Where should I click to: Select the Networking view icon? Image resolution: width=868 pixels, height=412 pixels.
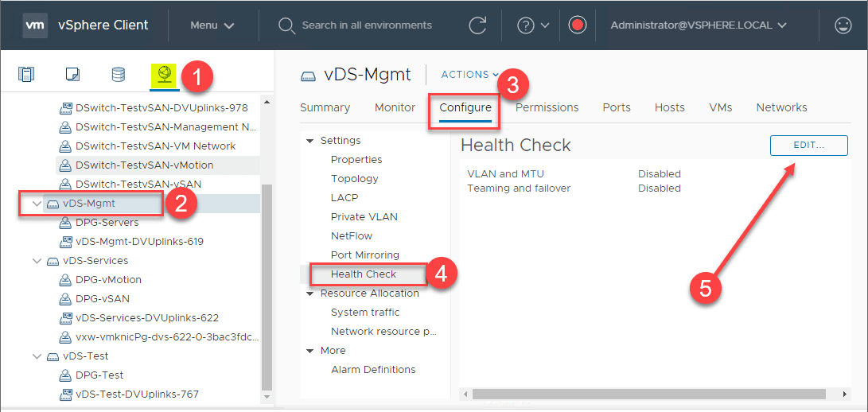164,75
